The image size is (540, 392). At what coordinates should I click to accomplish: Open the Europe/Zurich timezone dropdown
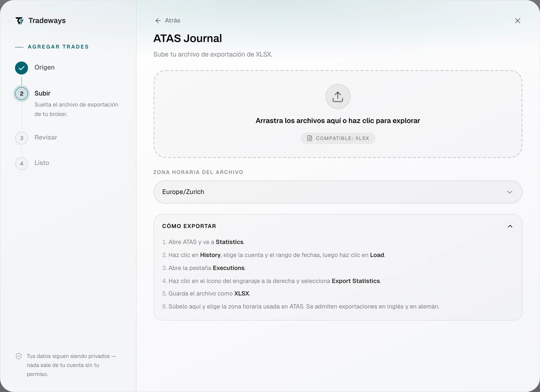338,192
